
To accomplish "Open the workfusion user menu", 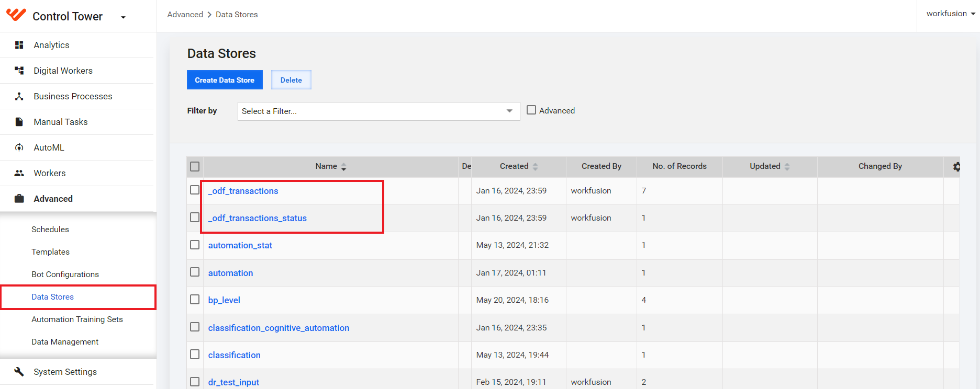I will (951, 14).
